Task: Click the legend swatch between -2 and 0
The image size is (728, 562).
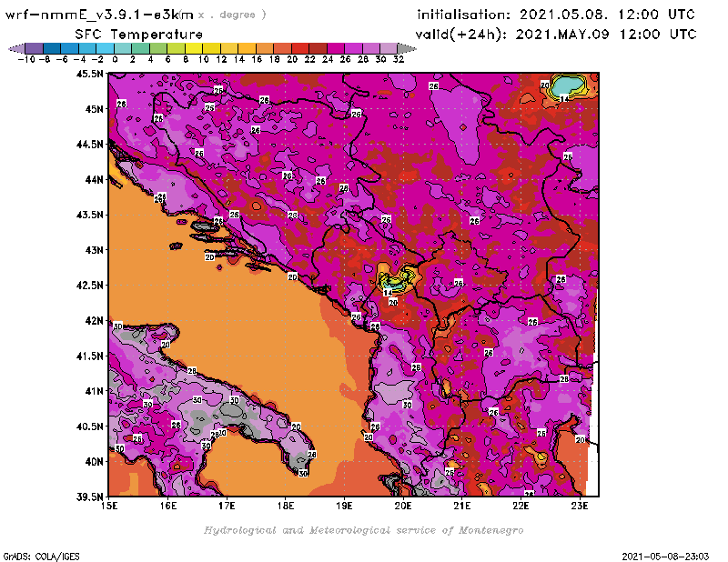Action: (105, 48)
